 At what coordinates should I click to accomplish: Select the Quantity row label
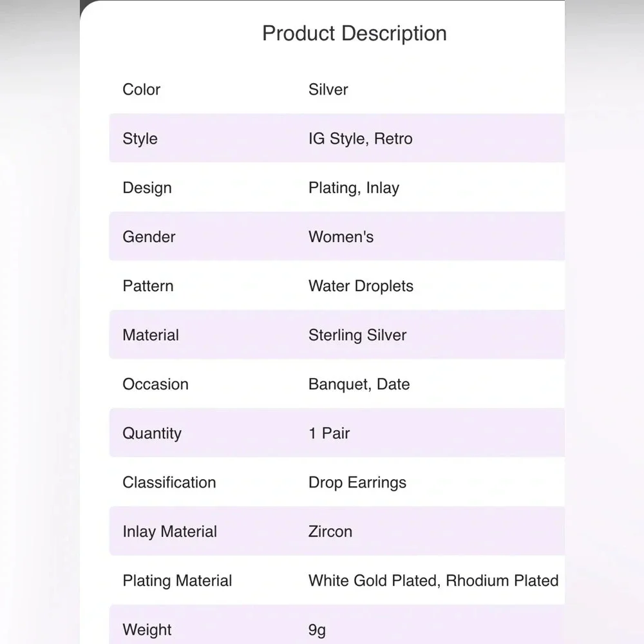152,433
